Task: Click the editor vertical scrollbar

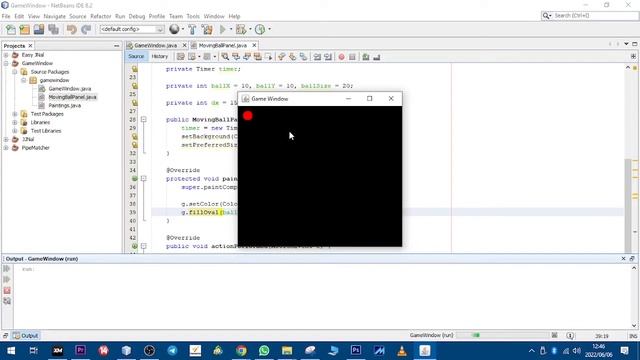Action: click(628, 205)
